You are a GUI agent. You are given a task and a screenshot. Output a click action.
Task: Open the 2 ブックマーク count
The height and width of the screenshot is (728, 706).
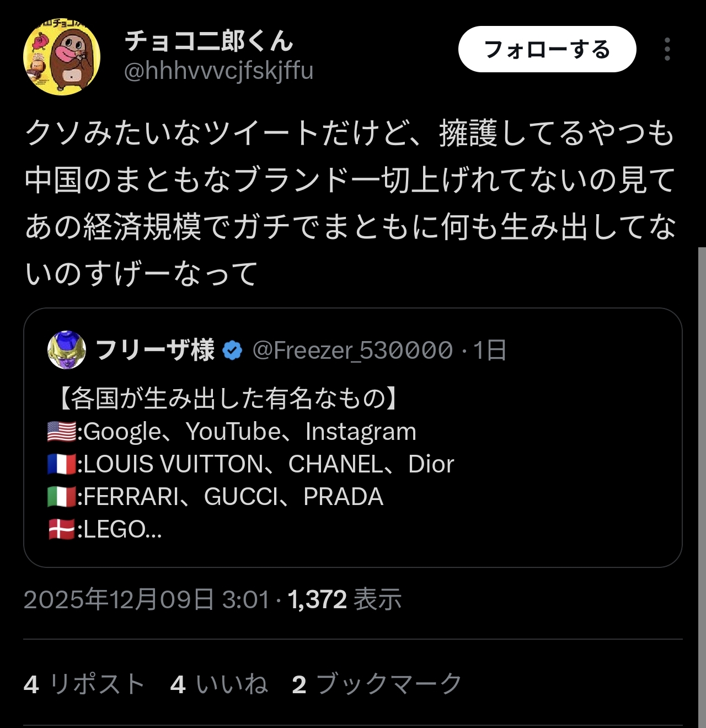[x=377, y=684]
